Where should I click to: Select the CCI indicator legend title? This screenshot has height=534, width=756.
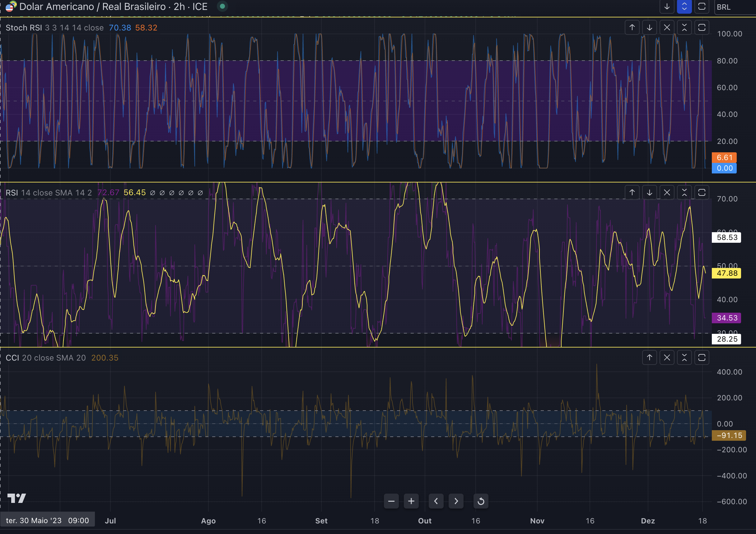[x=12, y=358]
